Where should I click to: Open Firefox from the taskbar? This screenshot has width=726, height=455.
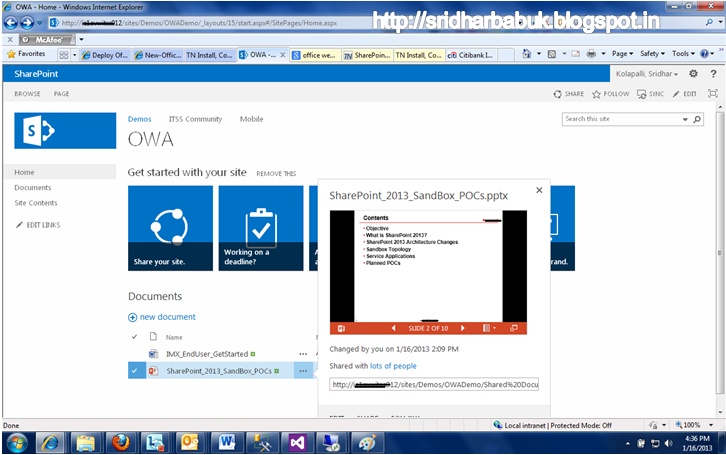tap(121, 443)
